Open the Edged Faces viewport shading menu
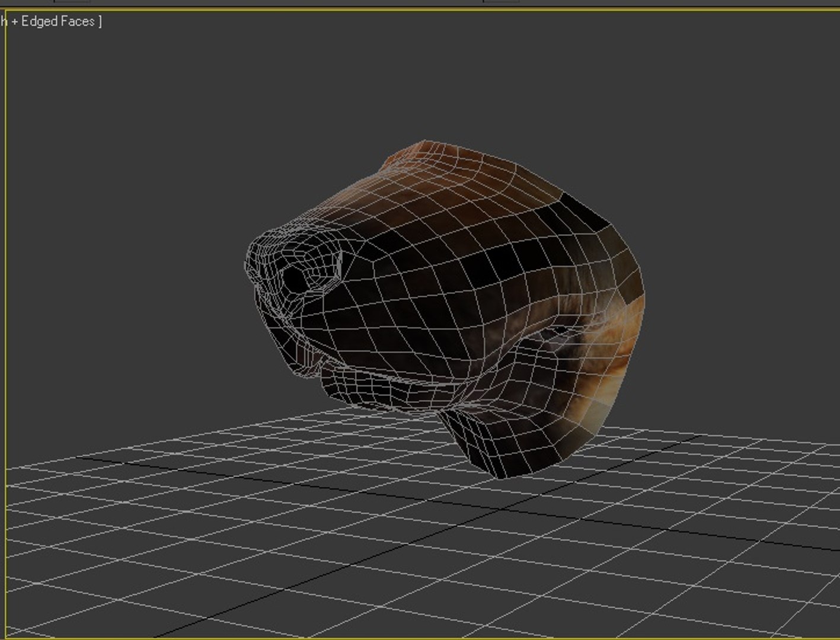Image resolution: width=840 pixels, height=640 pixels. click(x=52, y=21)
